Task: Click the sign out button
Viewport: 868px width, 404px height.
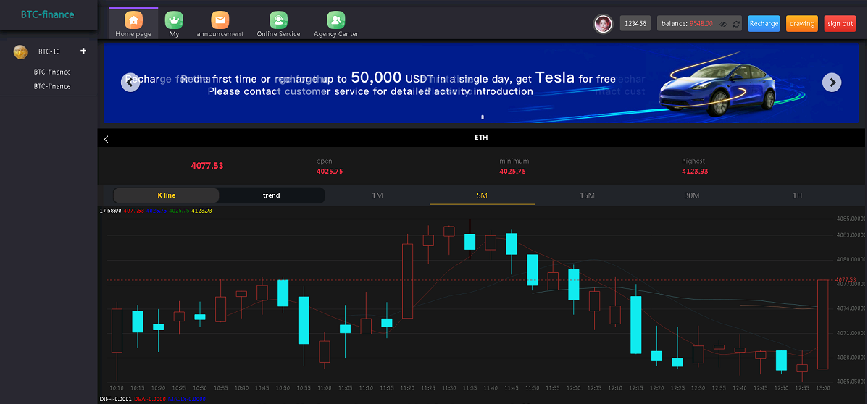Action: (x=840, y=23)
